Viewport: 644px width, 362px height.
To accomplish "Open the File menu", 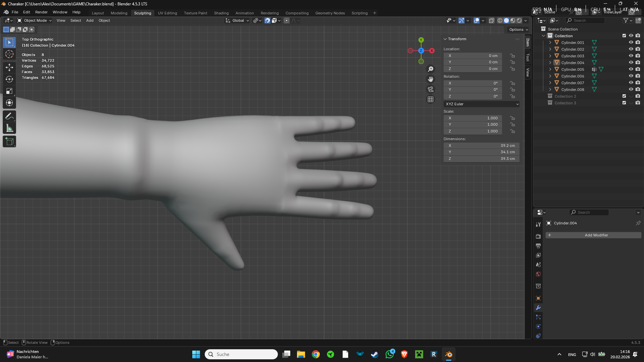I will point(15,12).
